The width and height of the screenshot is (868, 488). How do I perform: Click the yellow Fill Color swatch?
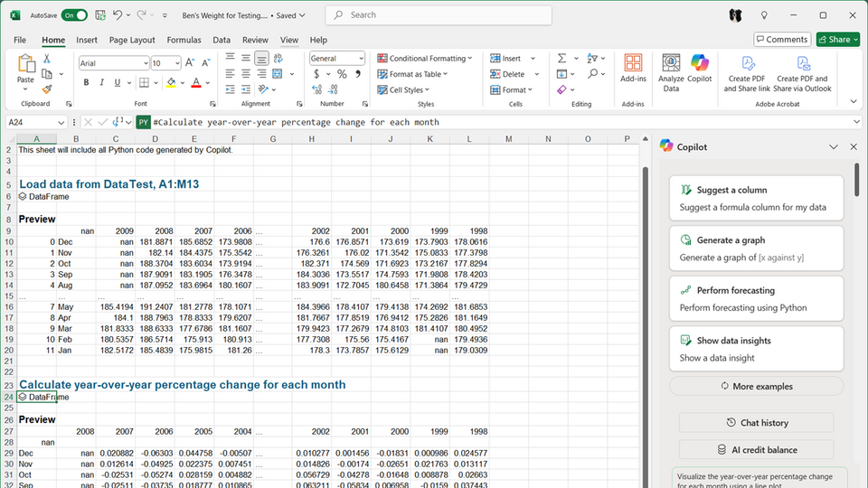(170, 82)
